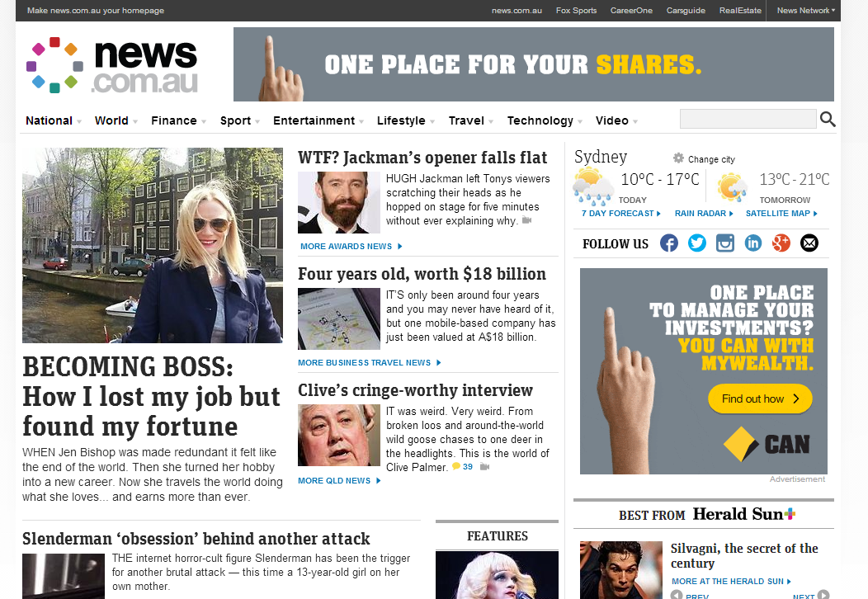Click Make news.com.au your homepage
Screen dimensions: 868x599
click(x=96, y=11)
